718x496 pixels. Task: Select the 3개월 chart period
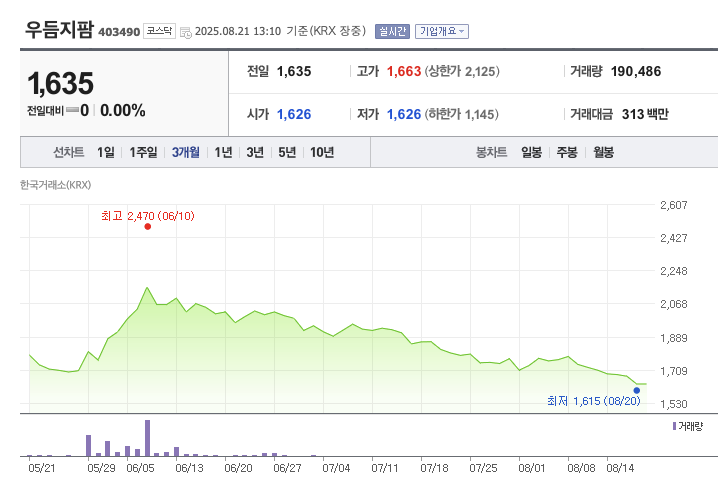click(186, 152)
